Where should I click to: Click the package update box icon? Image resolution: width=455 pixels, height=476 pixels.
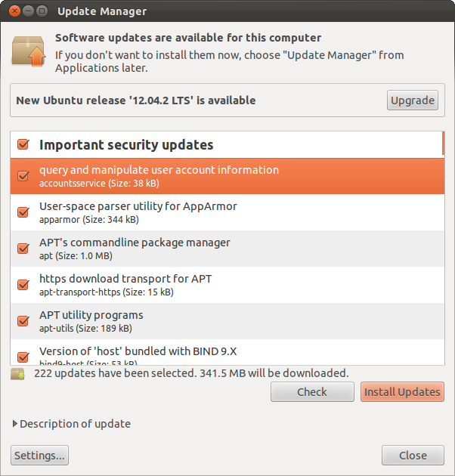[29, 51]
